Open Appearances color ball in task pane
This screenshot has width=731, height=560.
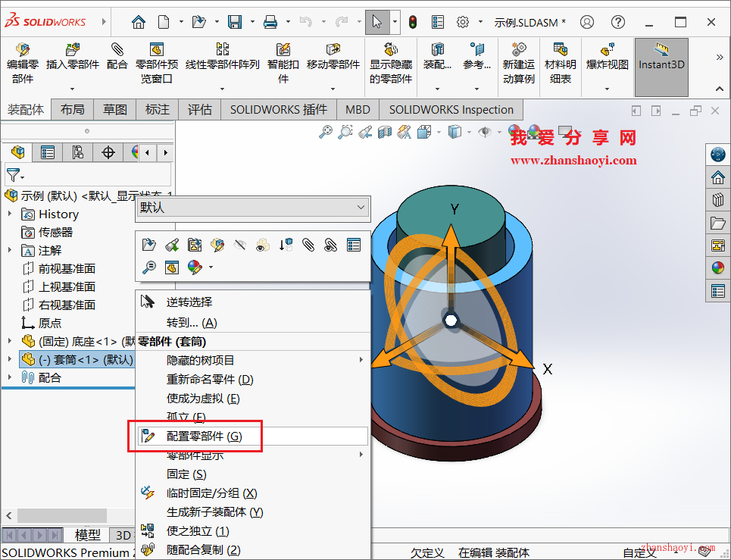coord(718,268)
